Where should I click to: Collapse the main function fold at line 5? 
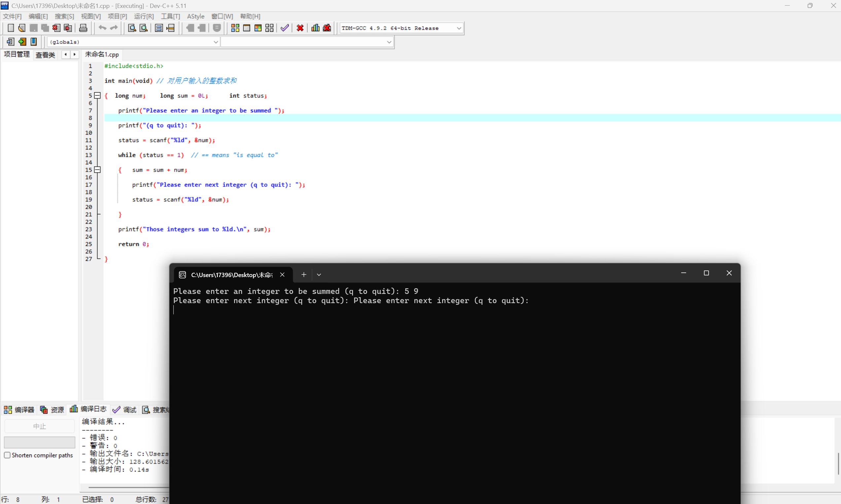(x=97, y=95)
